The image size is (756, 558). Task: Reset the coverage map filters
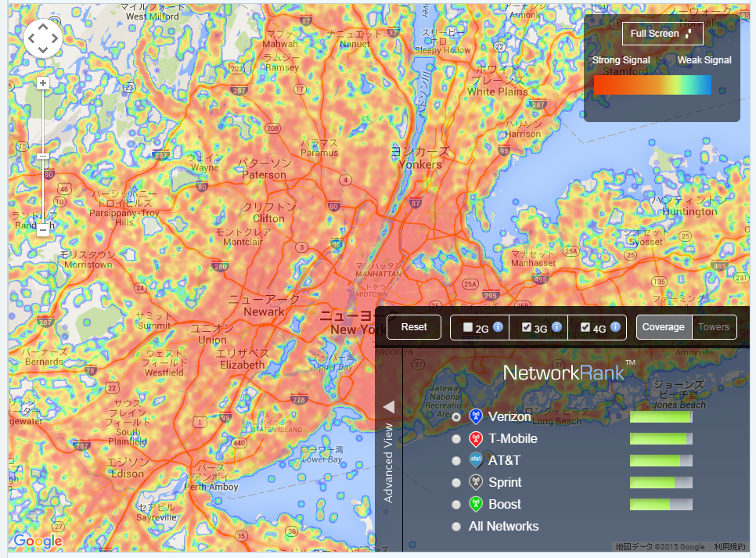pyautogui.click(x=414, y=327)
